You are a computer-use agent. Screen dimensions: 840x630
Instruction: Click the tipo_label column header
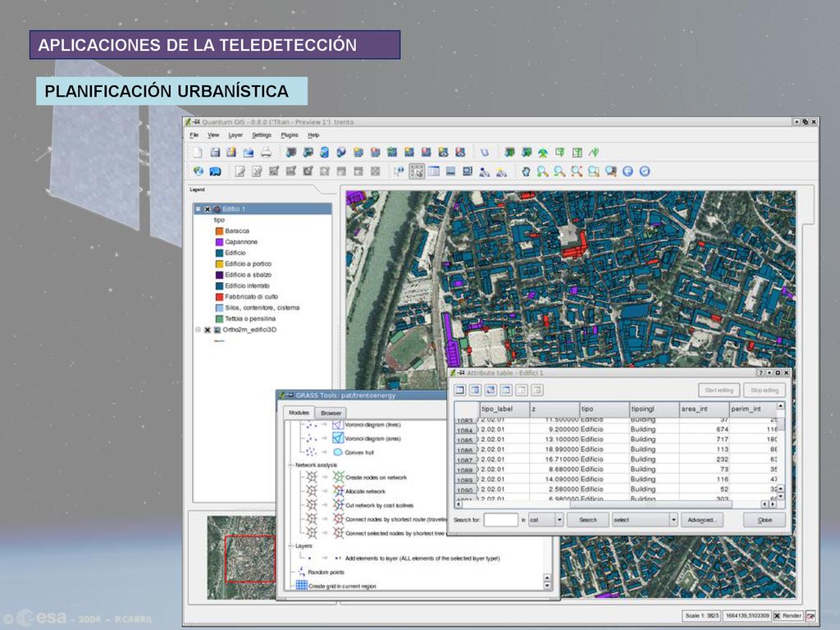[504, 409]
